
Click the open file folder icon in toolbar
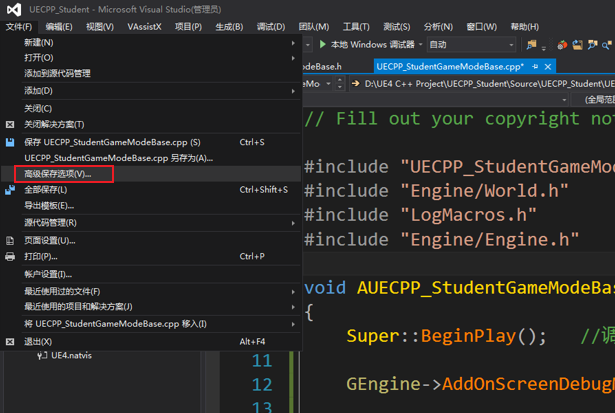tap(577, 45)
